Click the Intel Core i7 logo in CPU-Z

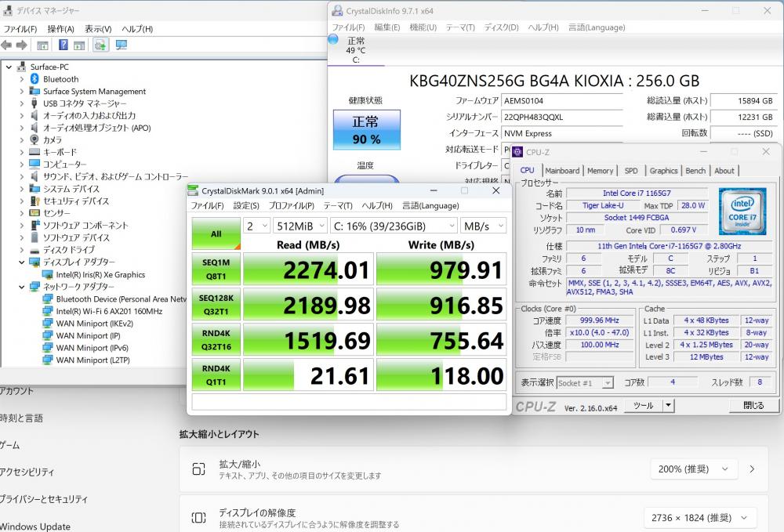(x=742, y=212)
